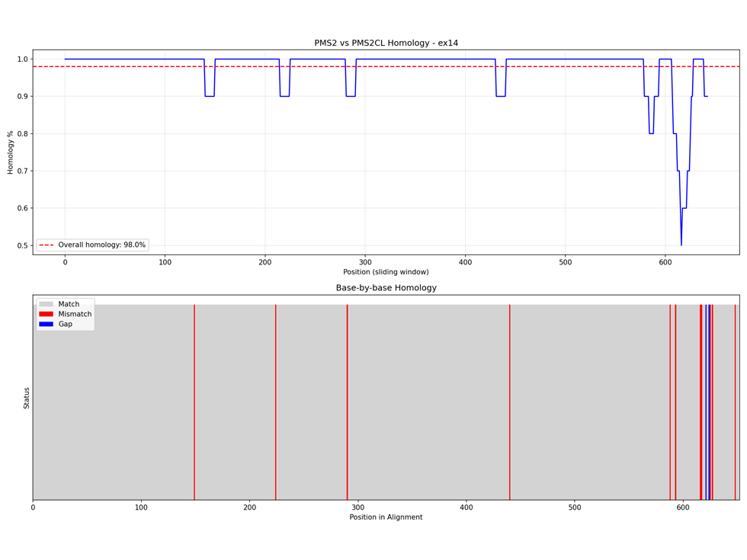Click the gray Match legend swatch
Viewport: 747px width, 560px height.
pyautogui.click(x=46, y=304)
